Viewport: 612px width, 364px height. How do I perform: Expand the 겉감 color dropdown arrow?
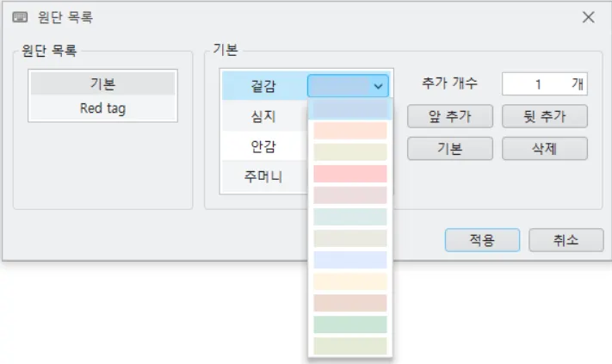pos(378,86)
